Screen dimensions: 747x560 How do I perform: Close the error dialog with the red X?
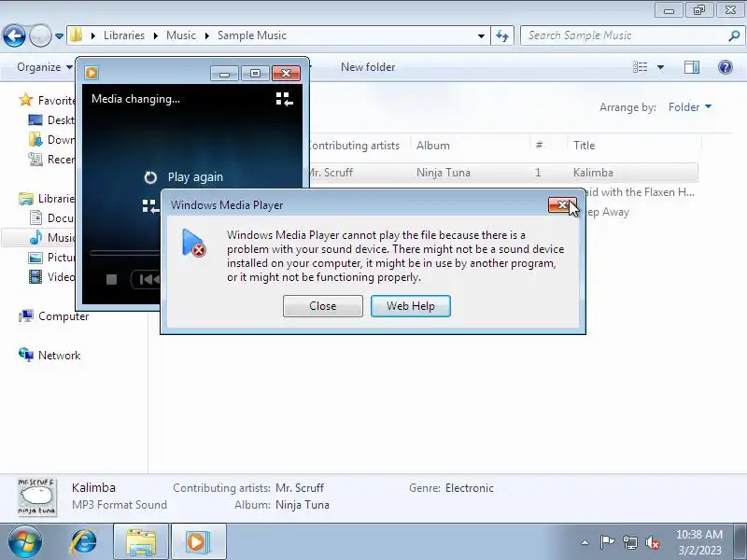click(x=562, y=204)
